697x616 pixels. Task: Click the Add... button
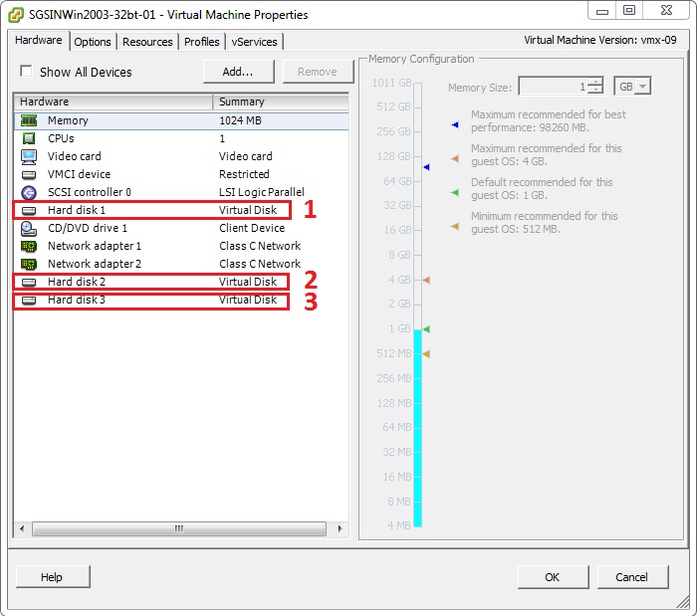coord(239,72)
